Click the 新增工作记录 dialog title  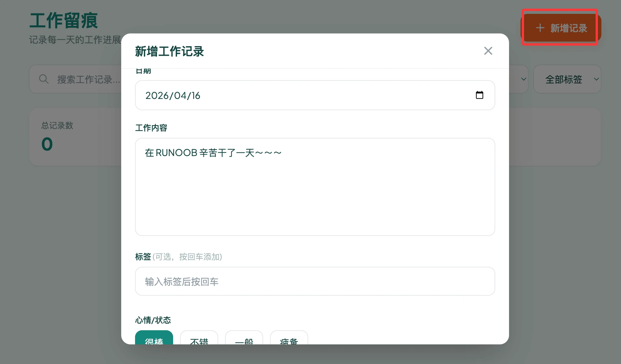tap(169, 51)
